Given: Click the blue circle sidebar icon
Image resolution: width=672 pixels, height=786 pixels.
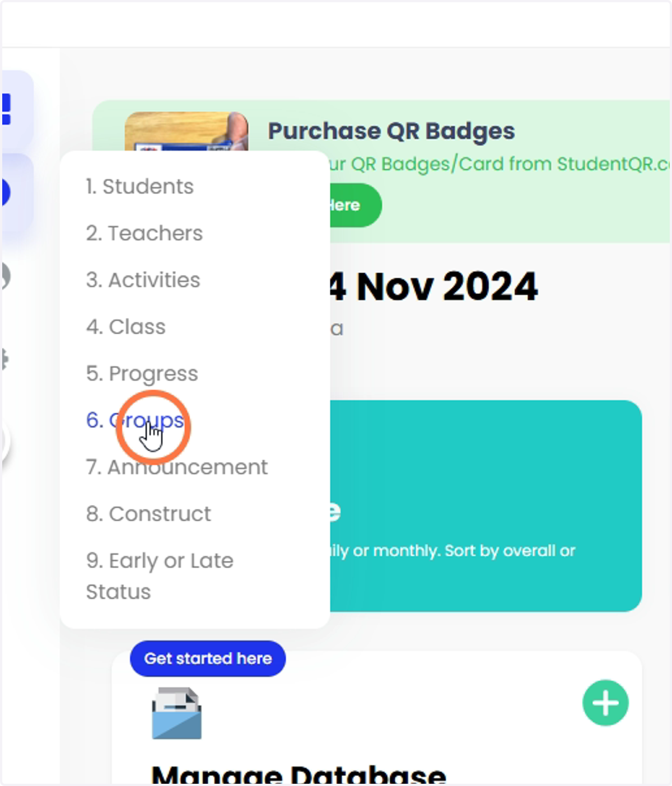Looking at the screenshot, I should [x=6, y=193].
